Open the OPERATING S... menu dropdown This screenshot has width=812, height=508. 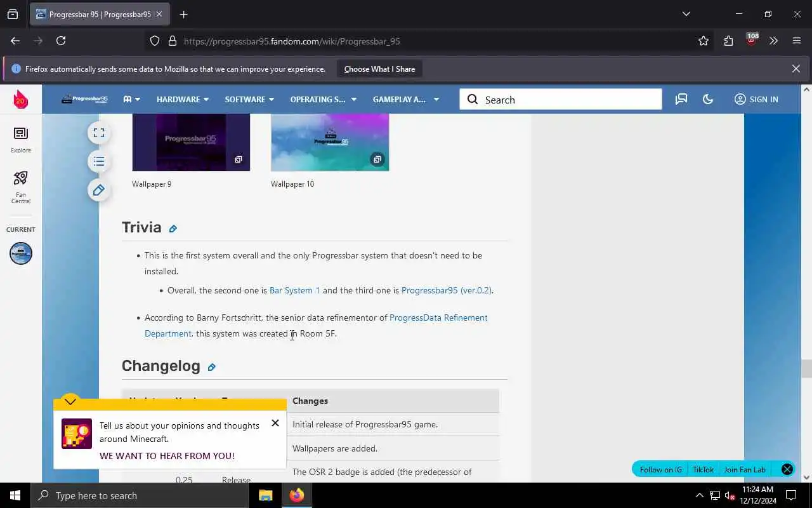pos(323,99)
